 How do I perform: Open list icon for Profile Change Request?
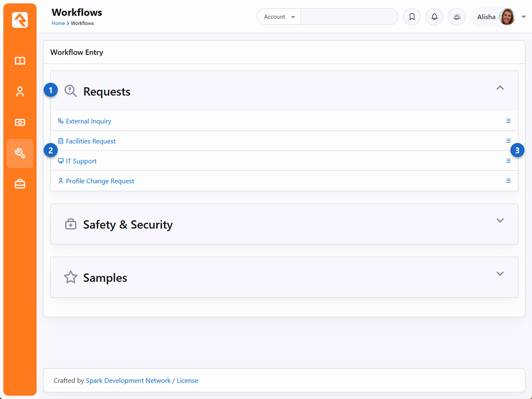[x=508, y=181]
